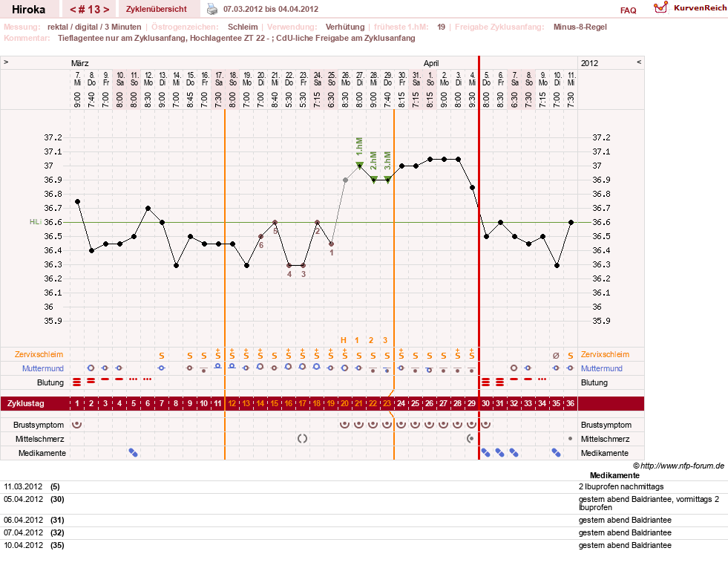Viewport: 728px width, 574px height.
Task: Go to next cycle with right arrow
Action: click(x=106, y=10)
